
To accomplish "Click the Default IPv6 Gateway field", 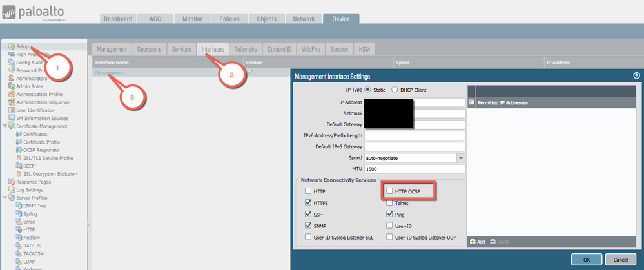I will click(415, 147).
